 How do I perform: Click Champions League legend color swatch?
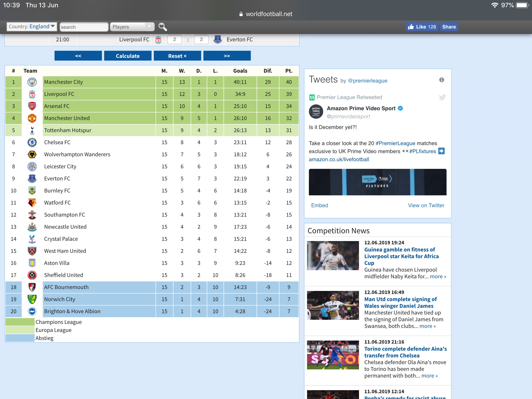(20, 322)
